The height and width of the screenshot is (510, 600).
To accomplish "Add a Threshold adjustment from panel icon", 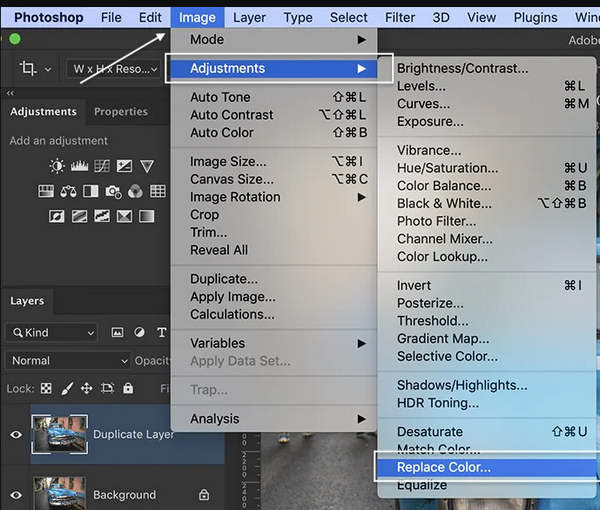I will (x=102, y=217).
